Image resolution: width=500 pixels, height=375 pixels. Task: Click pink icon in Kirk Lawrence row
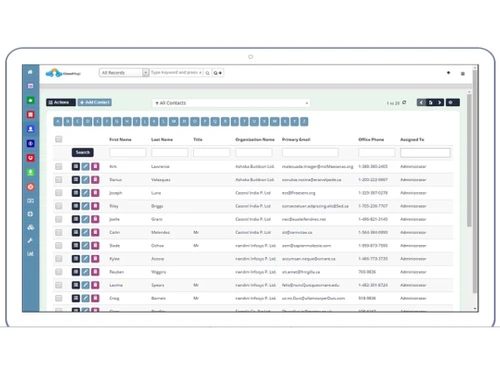click(x=95, y=166)
